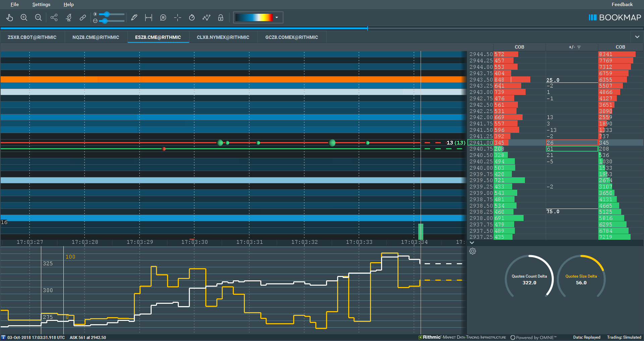
Task: Click the ASK 561 at 2942.50 status
Action: 88,337
